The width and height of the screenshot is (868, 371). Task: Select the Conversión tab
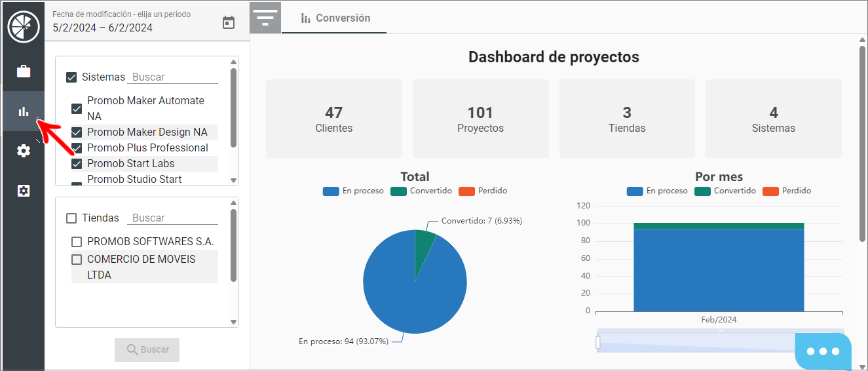(334, 18)
